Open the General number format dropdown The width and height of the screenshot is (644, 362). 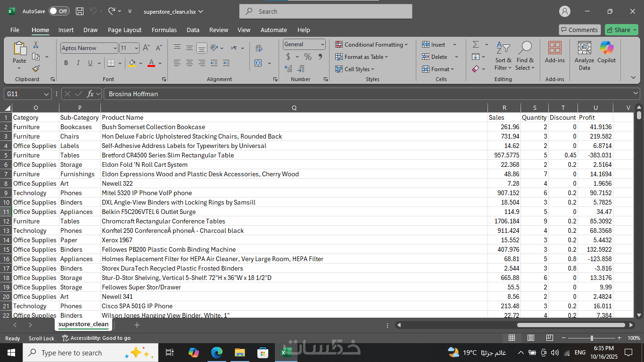coord(323,44)
